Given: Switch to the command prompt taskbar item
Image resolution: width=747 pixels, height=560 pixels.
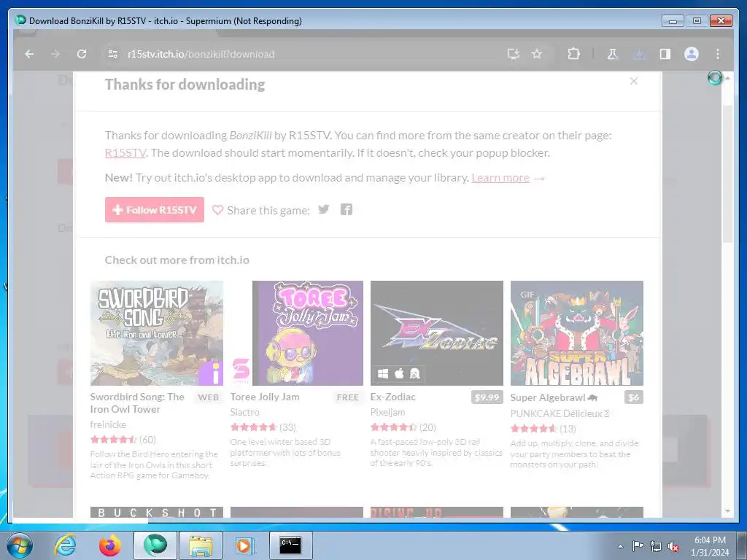Looking at the screenshot, I should tap(290, 545).
